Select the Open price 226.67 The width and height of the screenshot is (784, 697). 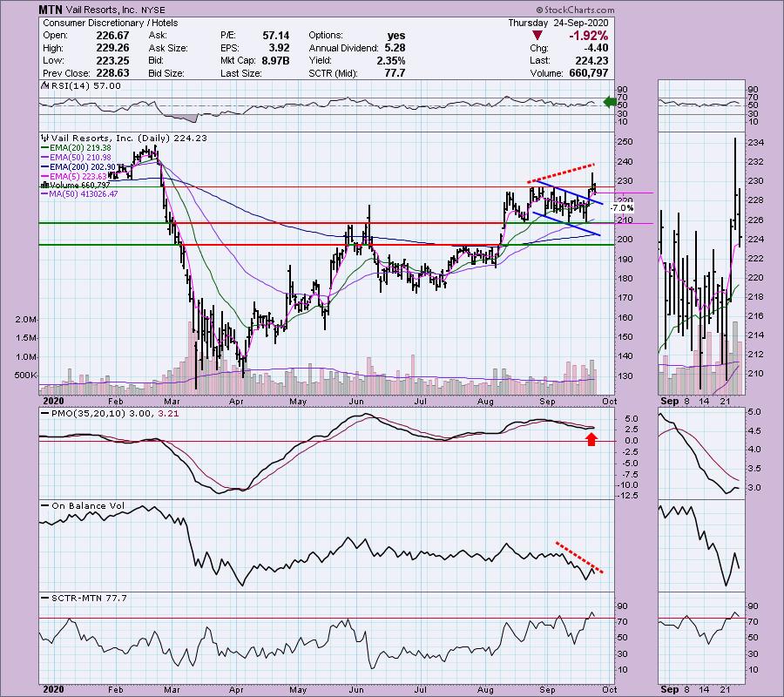112,36
